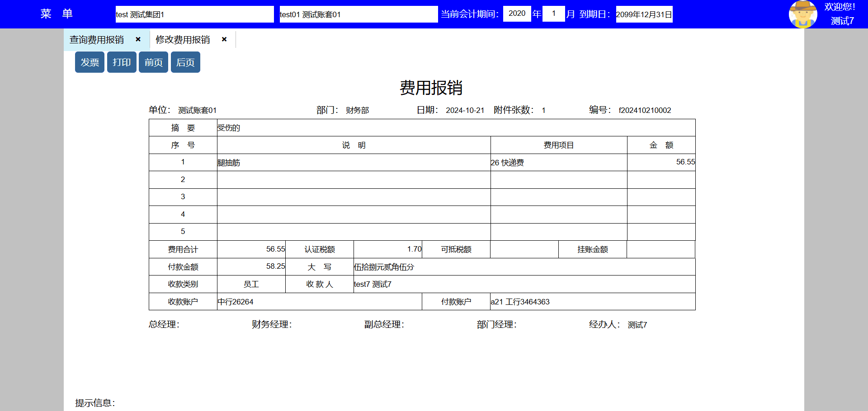Close the 查询费用报销 tab
868x411 pixels.
(138, 39)
